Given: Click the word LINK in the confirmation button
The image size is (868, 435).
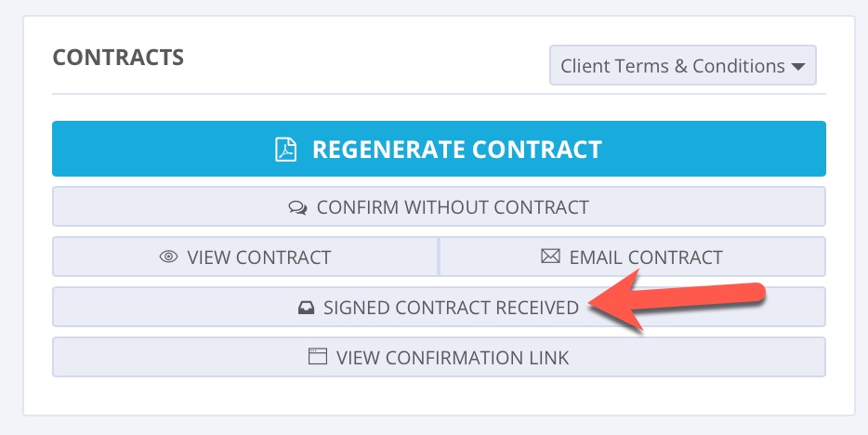Looking at the screenshot, I should pyautogui.click(x=548, y=357).
